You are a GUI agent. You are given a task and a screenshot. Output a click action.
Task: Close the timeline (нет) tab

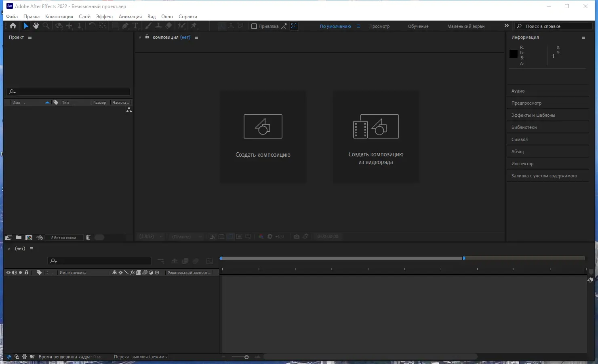pos(9,249)
